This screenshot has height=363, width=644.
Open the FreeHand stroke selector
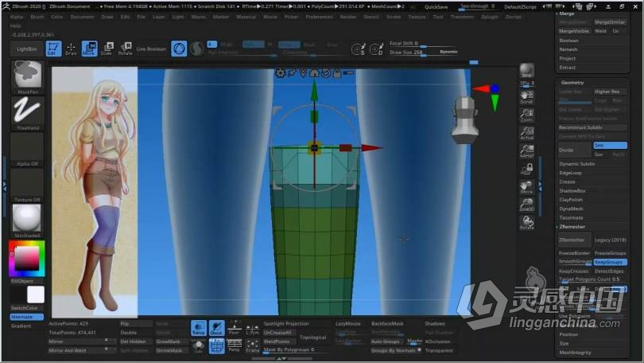tap(27, 111)
